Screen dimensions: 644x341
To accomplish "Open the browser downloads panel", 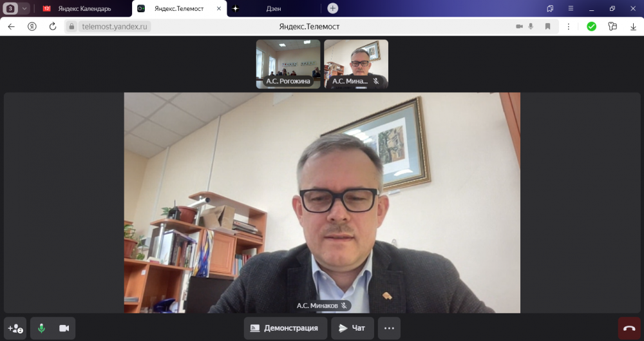I will click(632, 26).
